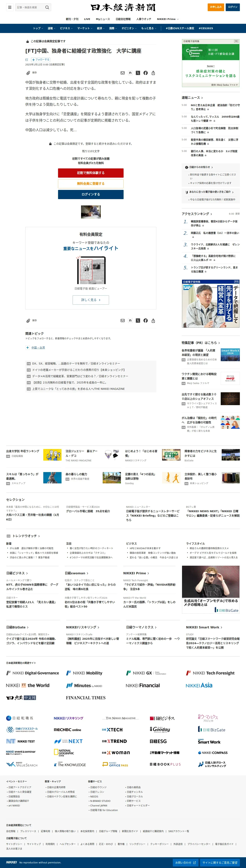The image size is (246, 868).
Task: Open the article photo thumbnail
Action: click(x=90, y=212)
